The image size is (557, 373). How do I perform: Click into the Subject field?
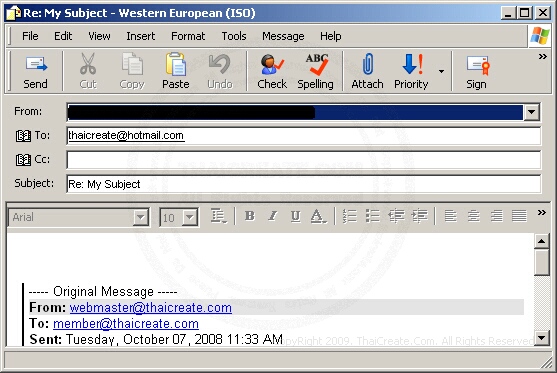(x=304, y=184)
